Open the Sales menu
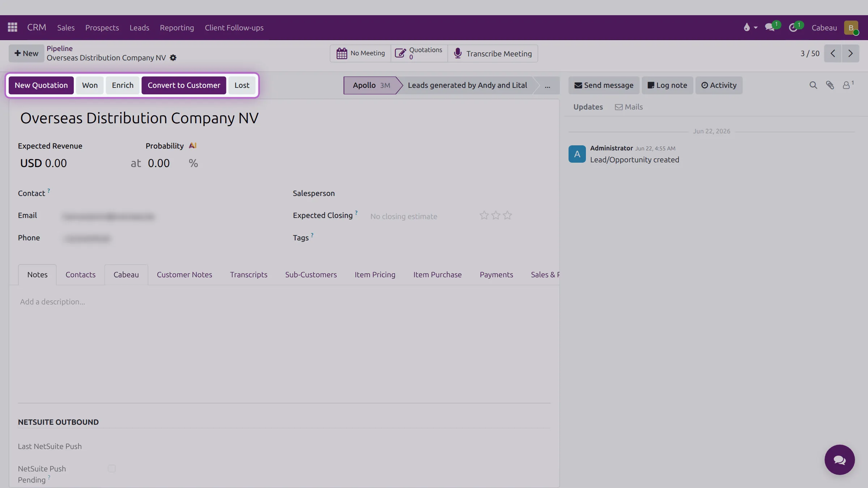The height and width of the screenshot is (488, 868). (x=66, y=28)
